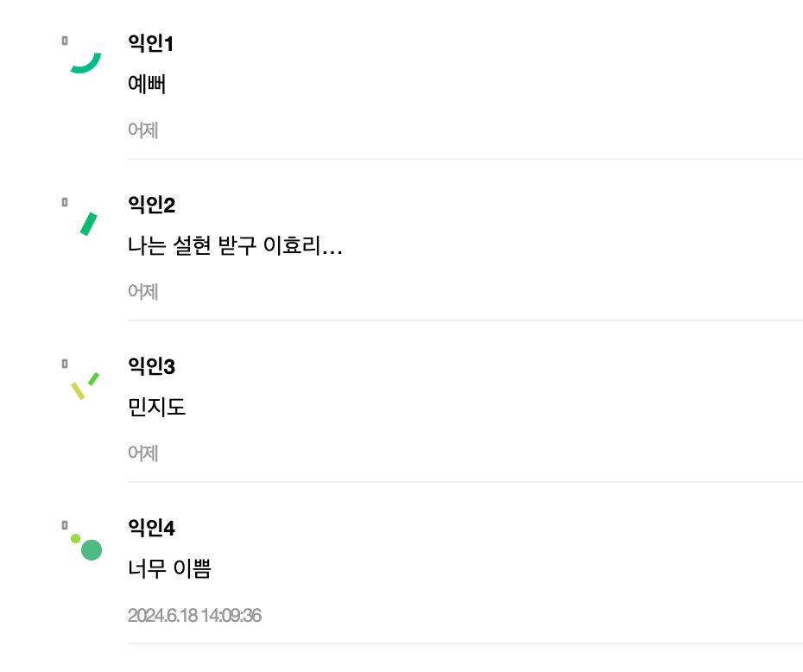Click the 2024.6.18 14:09:36 timestamp
Screen dimensions: 803x672
tap(194, 616)
